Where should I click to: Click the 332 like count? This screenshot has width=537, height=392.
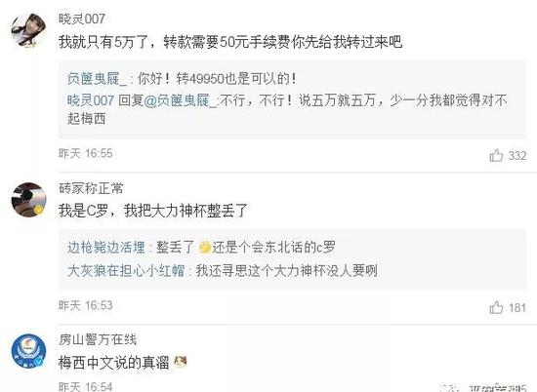[517, 156]
